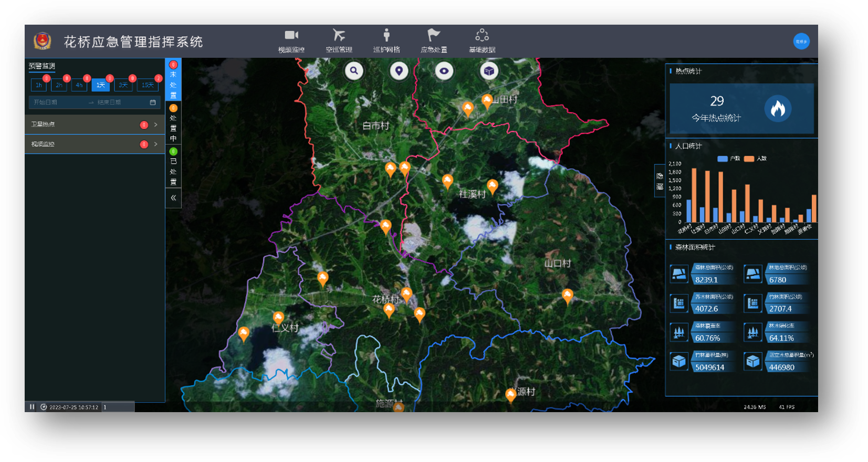Screen dimensions: 868x462
Task: Open the 空巡管理 air patrol module
Action: point(339,41)
